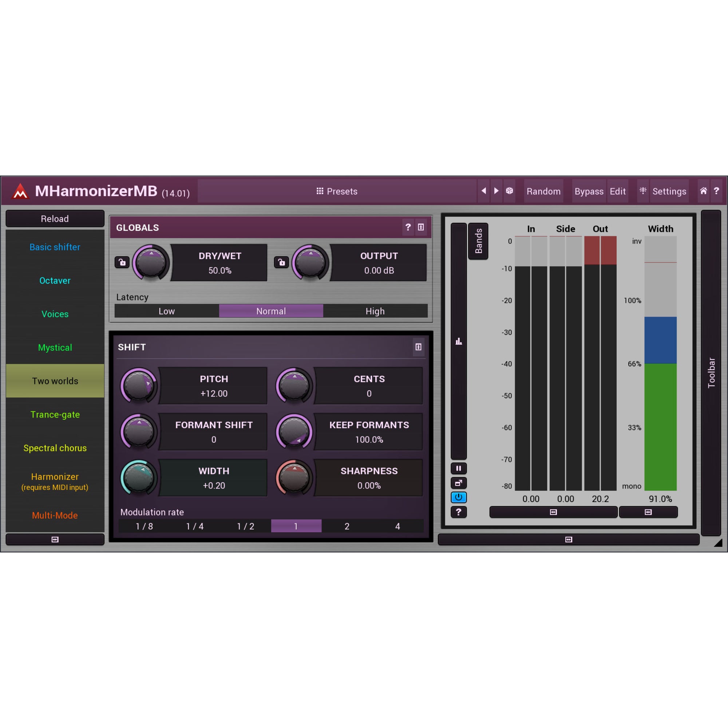Toggle the meter power button

[x=459, y=497]
